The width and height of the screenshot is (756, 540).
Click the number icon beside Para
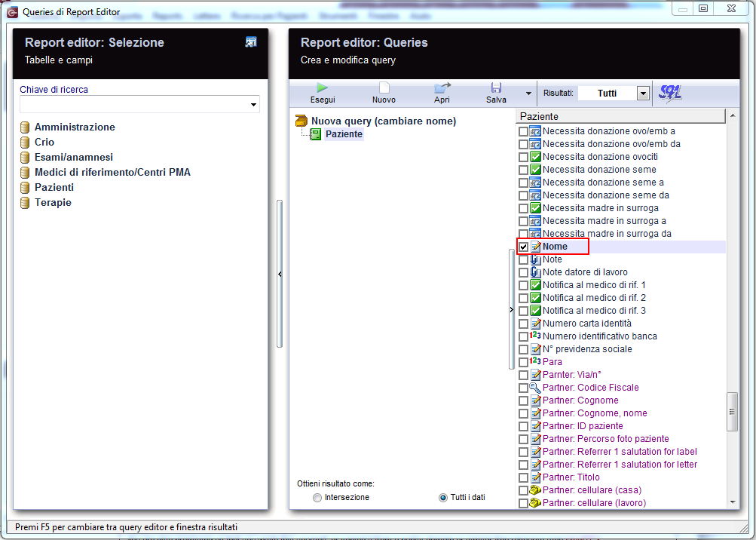(x=535, y=361)
